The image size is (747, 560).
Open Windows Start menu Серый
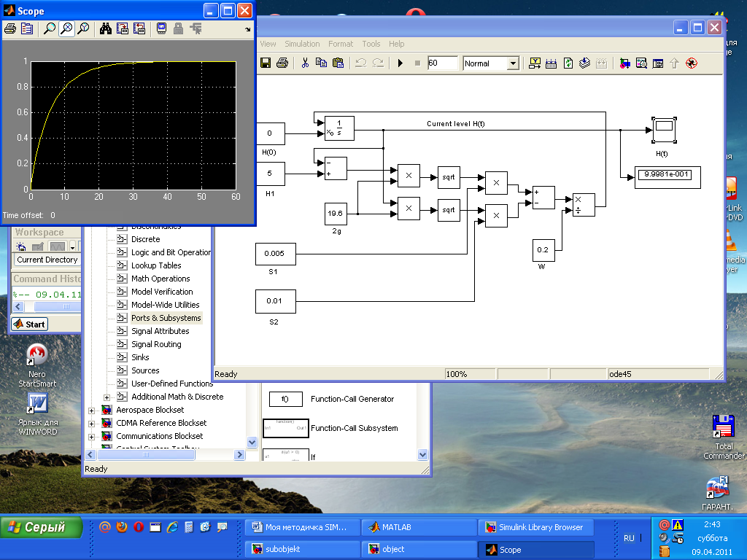(41, 527)
